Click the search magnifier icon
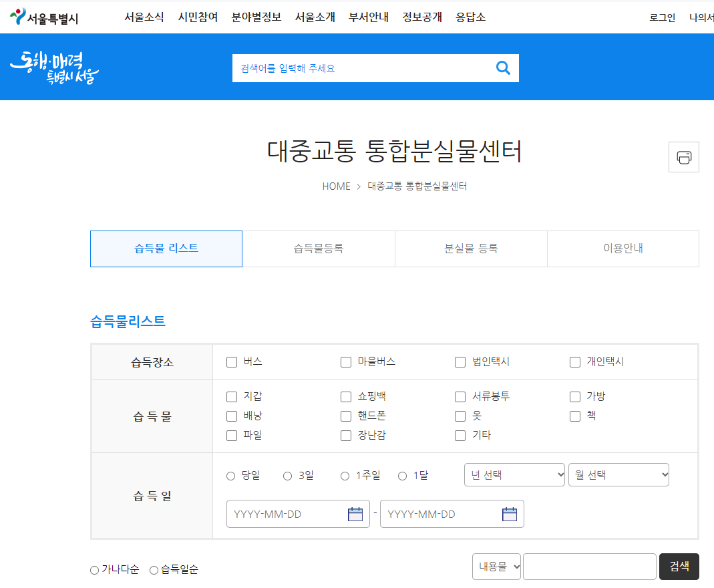714x588 pixels. click(x=502, y=67)
